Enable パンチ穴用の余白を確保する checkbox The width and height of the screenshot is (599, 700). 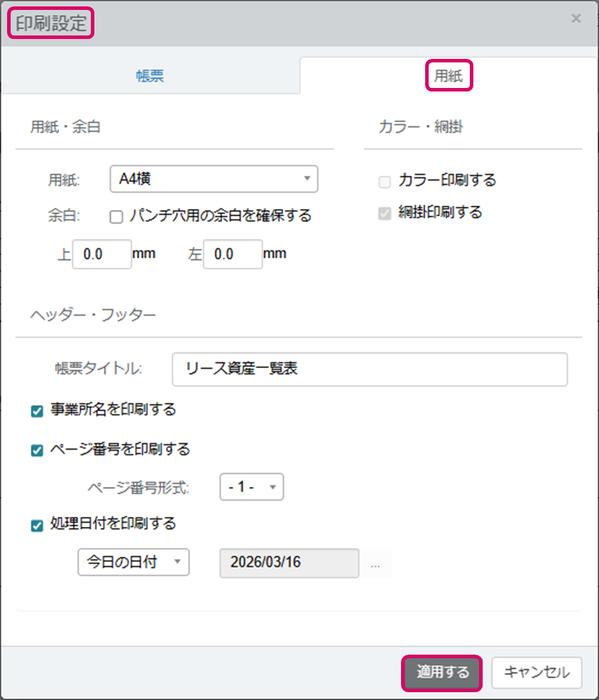coord(117,217)
